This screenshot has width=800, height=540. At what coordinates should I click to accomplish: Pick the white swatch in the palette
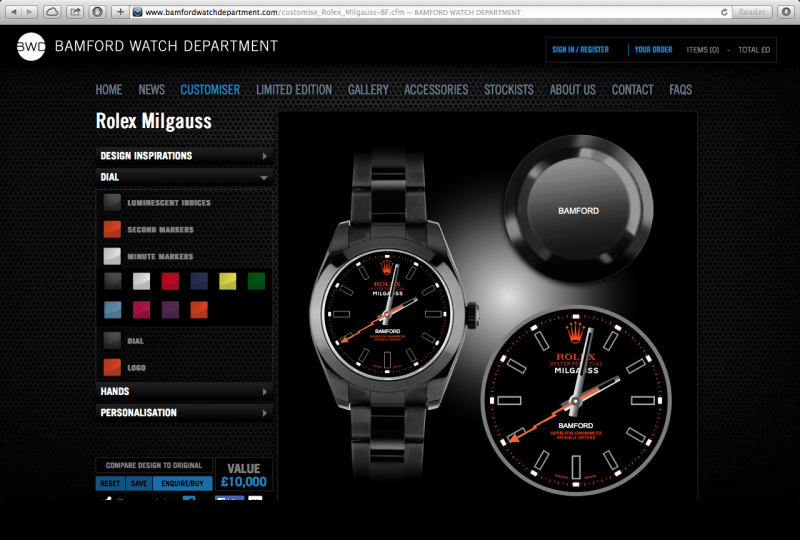[x=141, y=281]
